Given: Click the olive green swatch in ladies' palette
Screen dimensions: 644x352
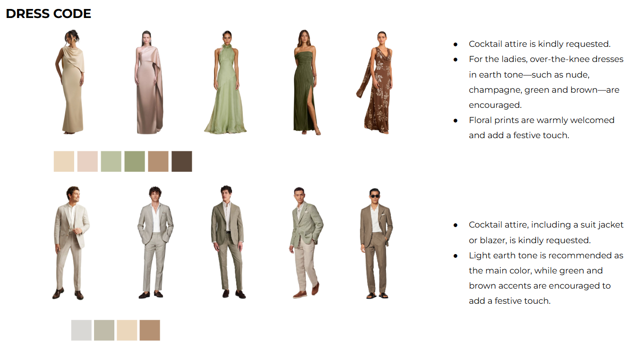Looking at the screenshot, I should pyautogui.click(x=135, y=161).
